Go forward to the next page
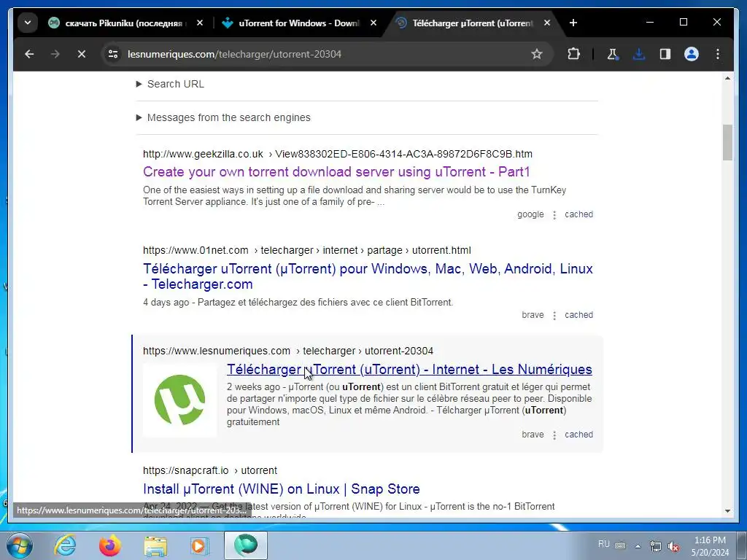 (x=55, y=54)
